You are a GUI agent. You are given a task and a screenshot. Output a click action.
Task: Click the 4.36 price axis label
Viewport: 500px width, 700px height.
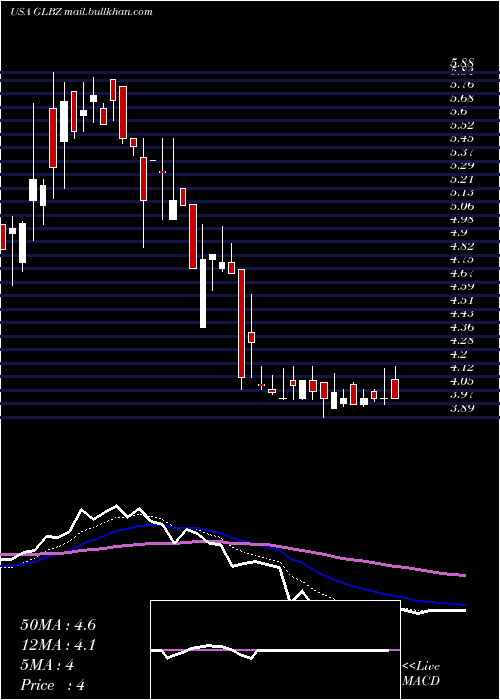tap(462, 327)
